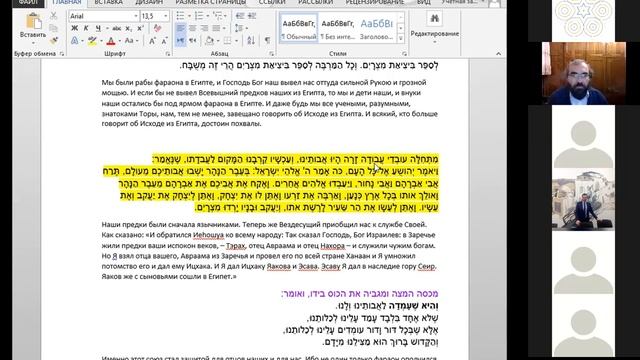Click underlined word Сеир in text
This screenshot has height=360, width=640.
pos(427,266)
